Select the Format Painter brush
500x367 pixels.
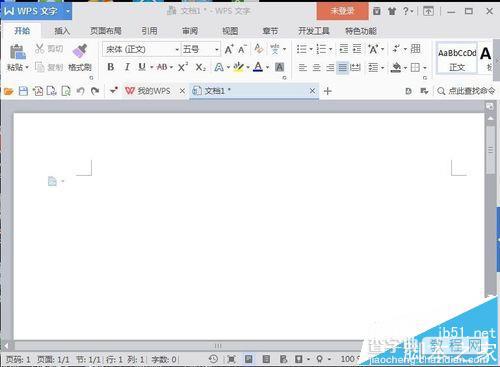pyautogui.click(x=80, y=50)
